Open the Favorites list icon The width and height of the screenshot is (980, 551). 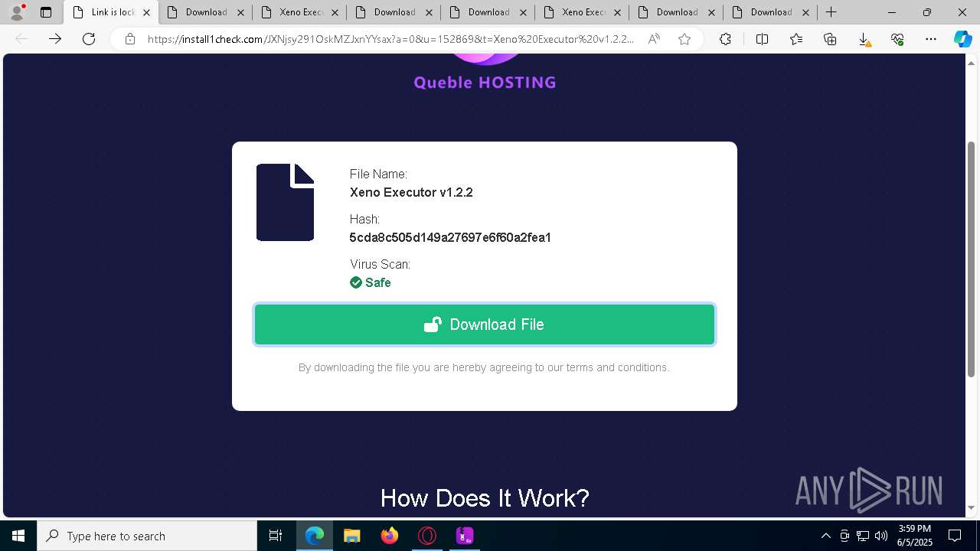coord(796,39)
